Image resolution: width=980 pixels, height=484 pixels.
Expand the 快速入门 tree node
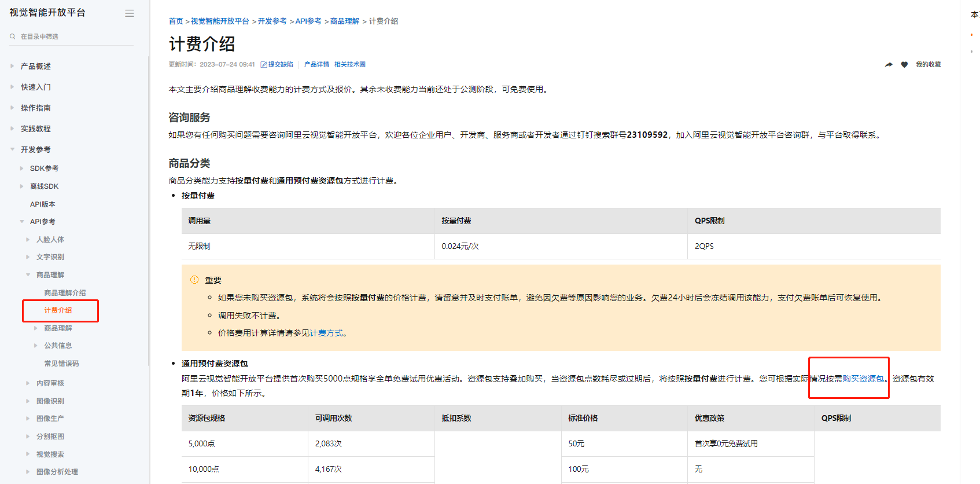pyautogui.click(x=12, y=87)
